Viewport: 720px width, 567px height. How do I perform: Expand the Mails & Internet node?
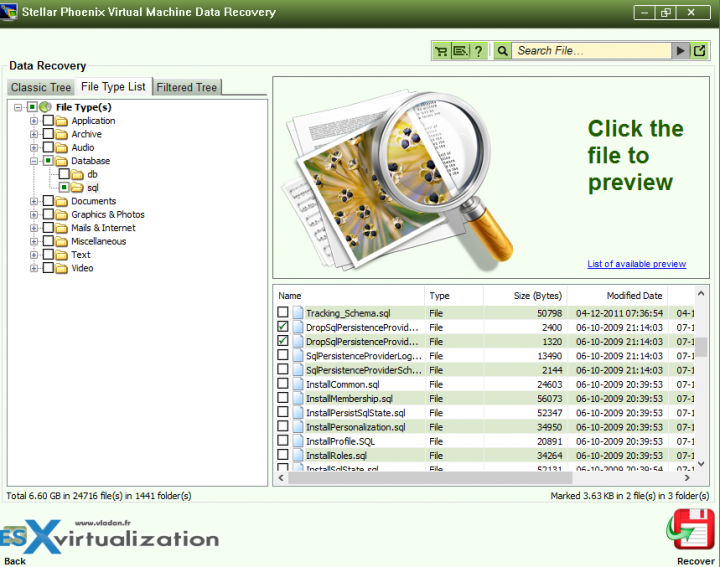[x=34, y=228]
